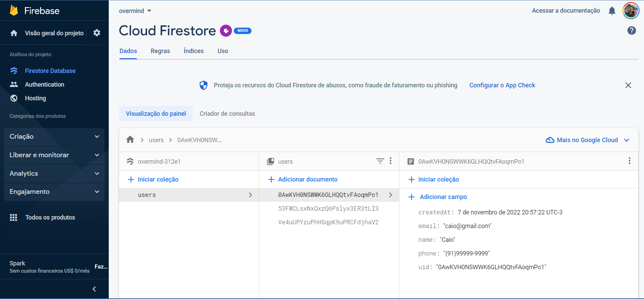Click the truncated Faz... upgrade button

(x=101, y=267)
